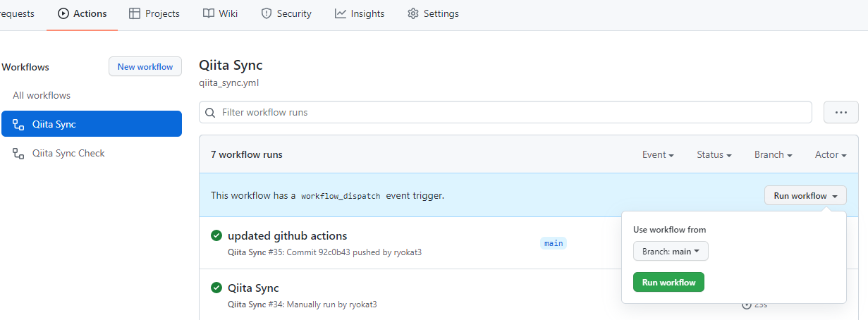Click the main branch label

[554, 242]
